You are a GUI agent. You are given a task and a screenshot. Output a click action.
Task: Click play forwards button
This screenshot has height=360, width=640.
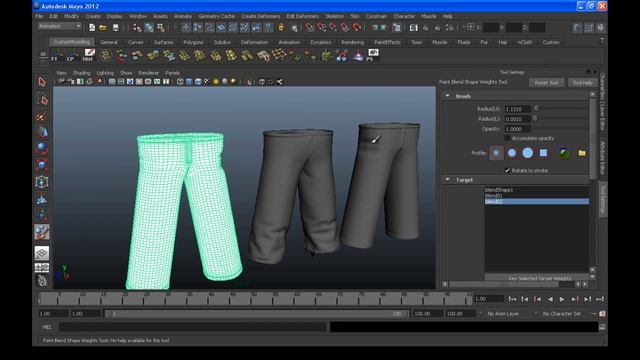coord(562,299)
